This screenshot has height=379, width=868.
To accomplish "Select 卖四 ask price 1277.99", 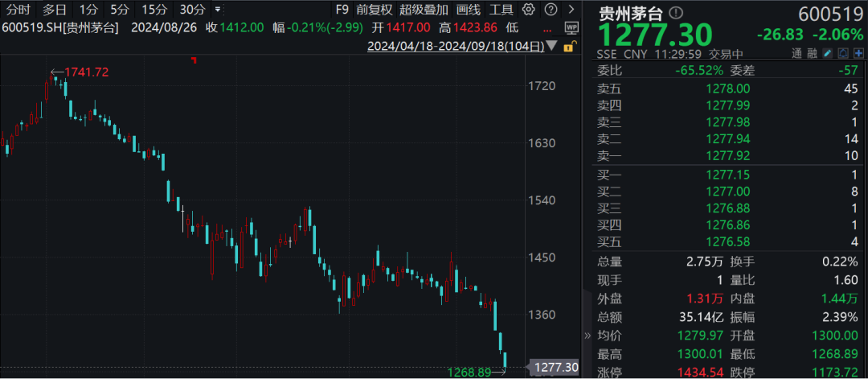I will [x=728, y=105].
